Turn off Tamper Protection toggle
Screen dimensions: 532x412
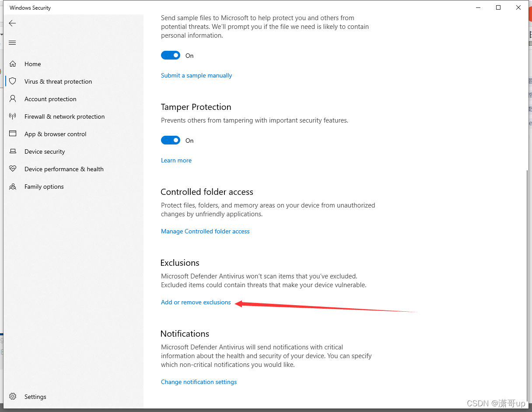click(171, 140)
